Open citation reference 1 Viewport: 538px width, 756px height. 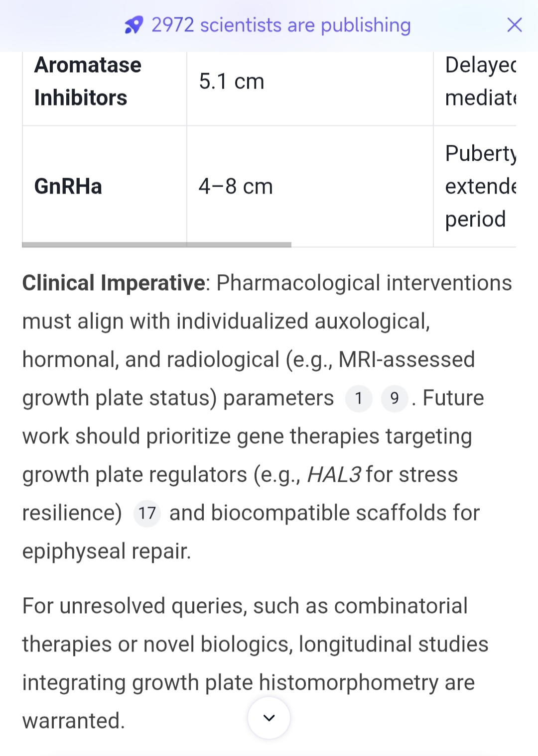[358, 398]
